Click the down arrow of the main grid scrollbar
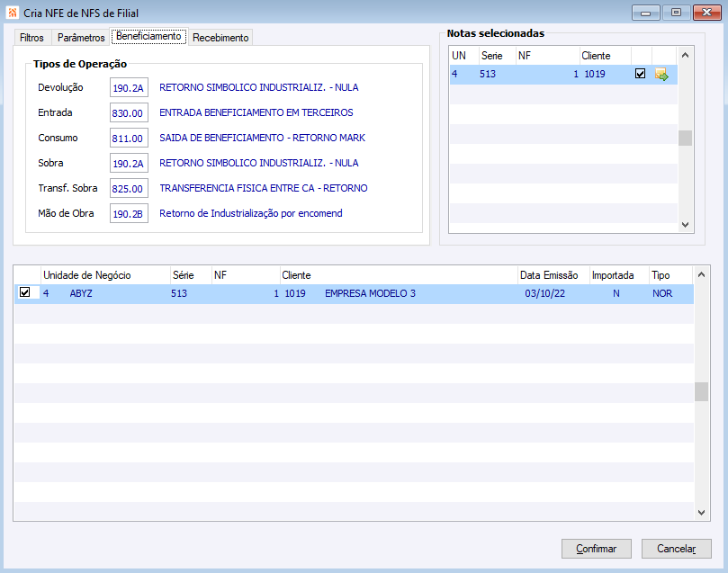Image resolution: width=728 pixels, height=573 pixels. (x=702, y=512)
